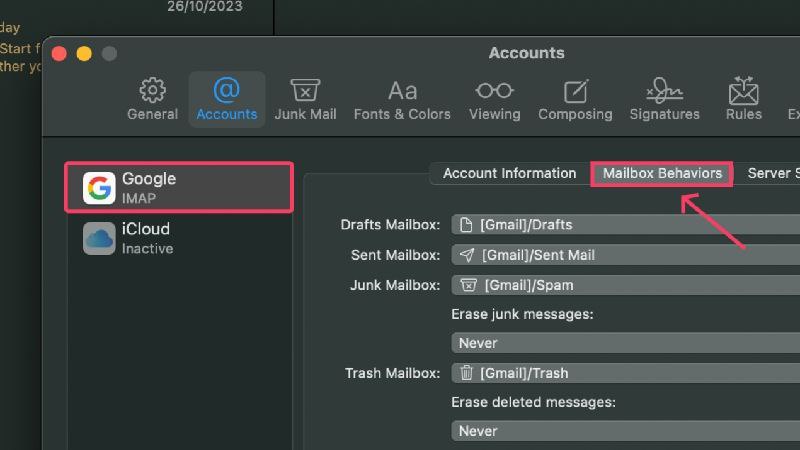Open the Erase deleted messages dropdown

pyautogui.click(x=626, y=431)
